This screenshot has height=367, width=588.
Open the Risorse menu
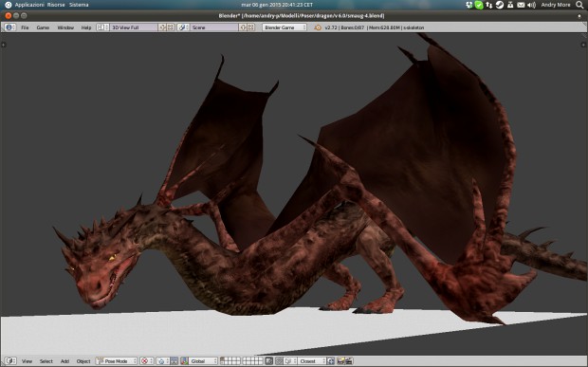pos(56,5)
